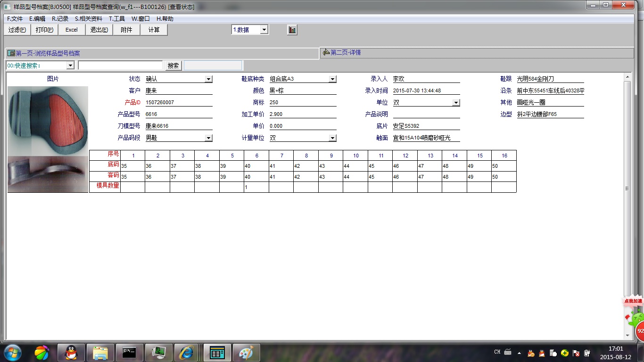Click the 客码 cell with value 50

pyautogui.click(x=504, y=177)
